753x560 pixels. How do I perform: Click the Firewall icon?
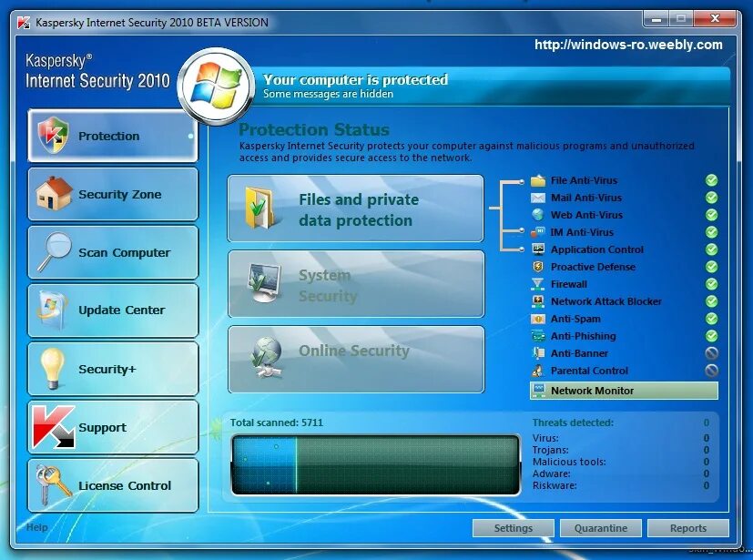[x=538, y=284]
